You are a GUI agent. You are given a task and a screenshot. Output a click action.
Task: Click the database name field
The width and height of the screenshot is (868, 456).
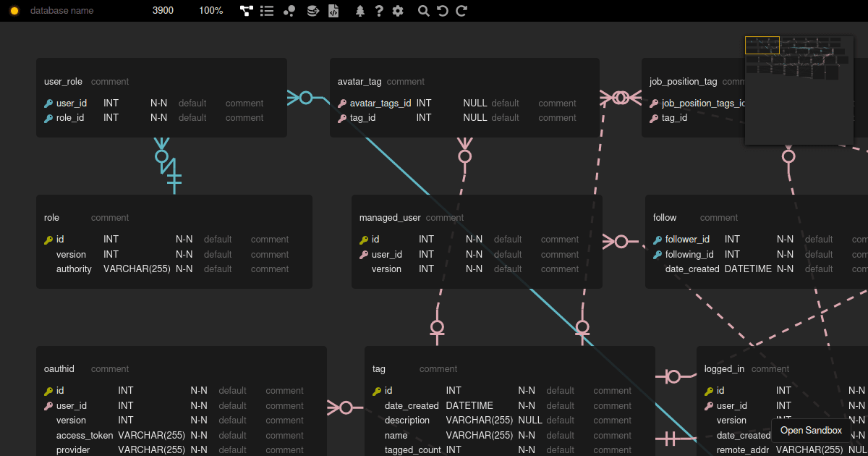click(x=64, y=10)
